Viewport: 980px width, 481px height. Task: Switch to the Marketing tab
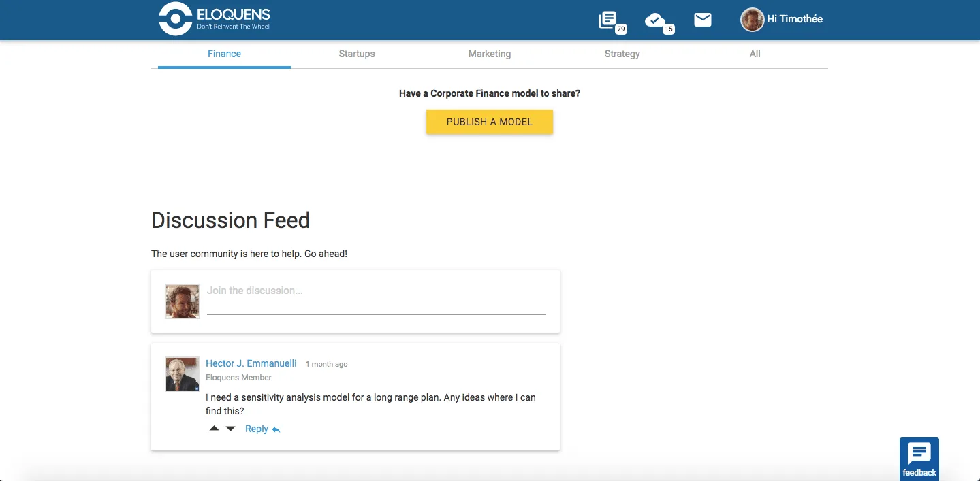pos(490,54)
